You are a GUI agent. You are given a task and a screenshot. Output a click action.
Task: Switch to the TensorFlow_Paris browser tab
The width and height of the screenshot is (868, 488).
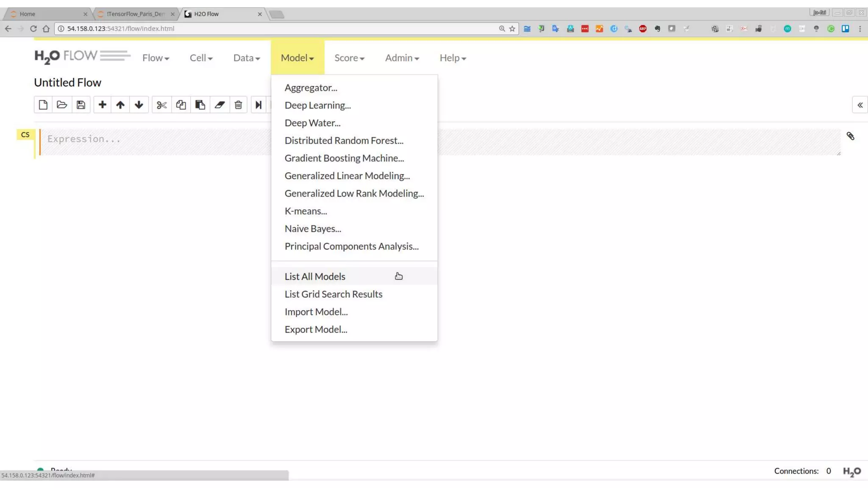(136, 14)
